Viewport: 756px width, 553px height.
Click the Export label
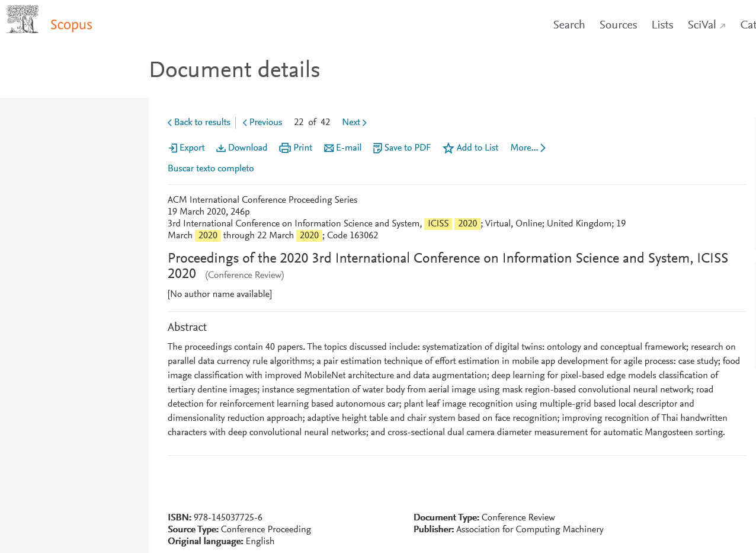tap(192, 148)
